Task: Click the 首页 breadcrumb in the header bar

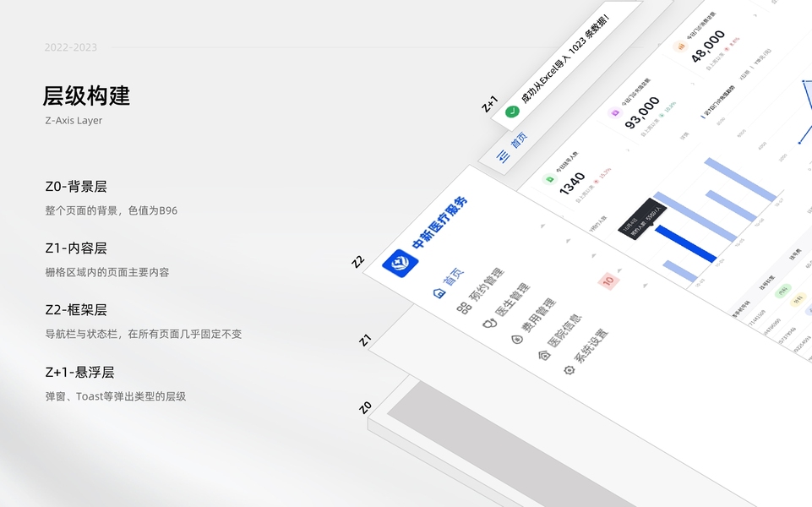Action: 519,139
